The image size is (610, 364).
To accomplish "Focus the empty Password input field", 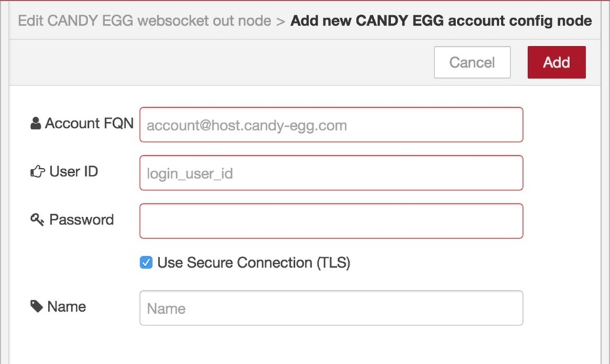I will coord(331,221).
